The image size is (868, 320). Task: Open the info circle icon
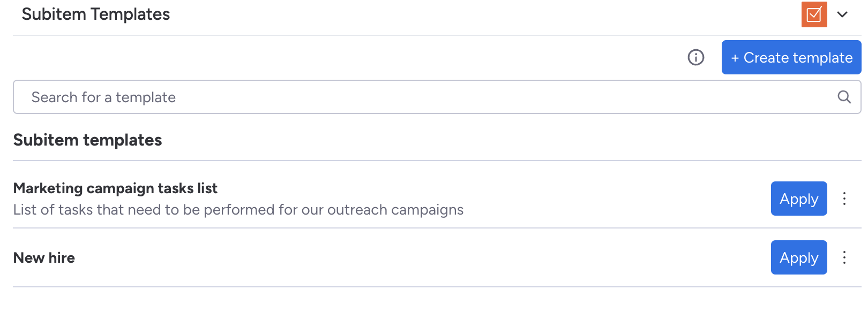(696, 57)
